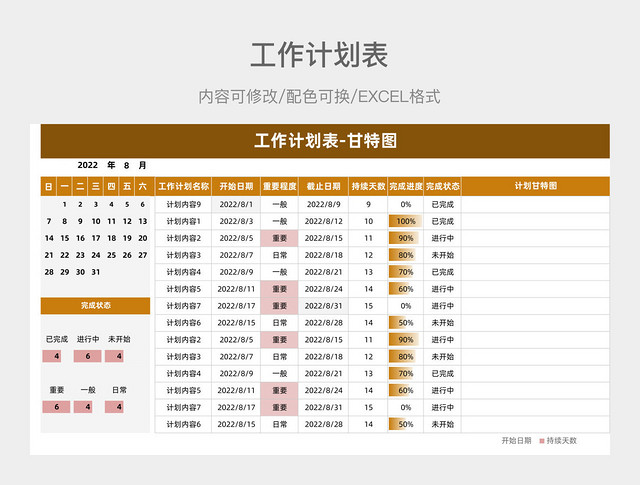Click the subtitle 内容可修改/配色可换/EXCEL格式
The width and height of the screenshot is (640, 485).
(x=319, y=97)
